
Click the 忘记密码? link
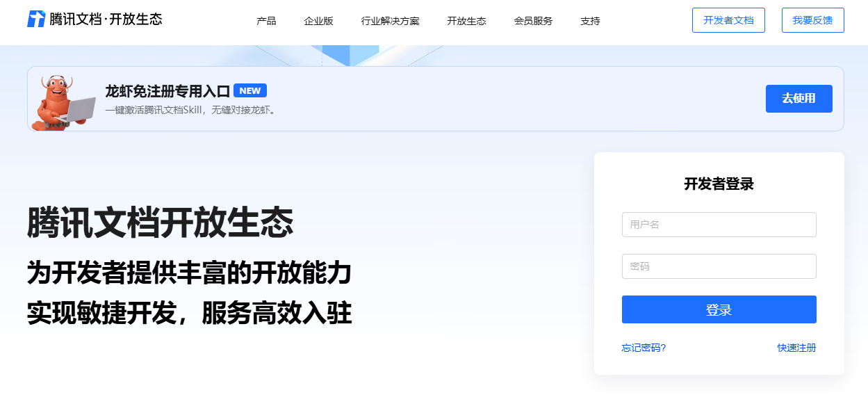[x=644, y=348]
